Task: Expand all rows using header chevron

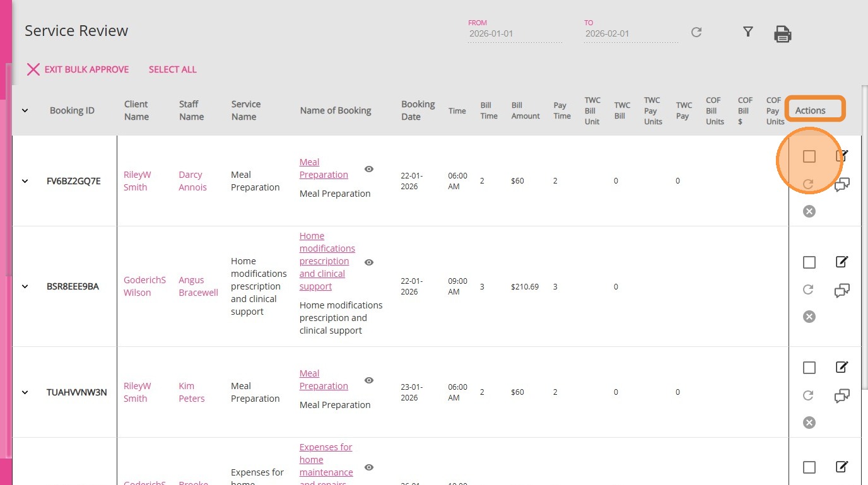Action: click(25, 110)
